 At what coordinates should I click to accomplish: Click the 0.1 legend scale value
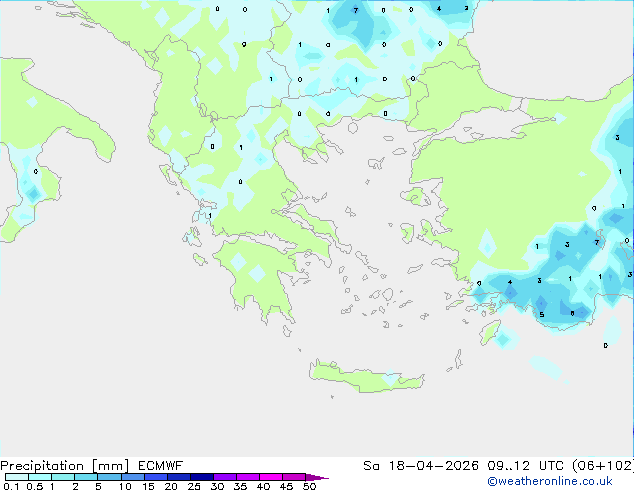[x=11, y=486]
